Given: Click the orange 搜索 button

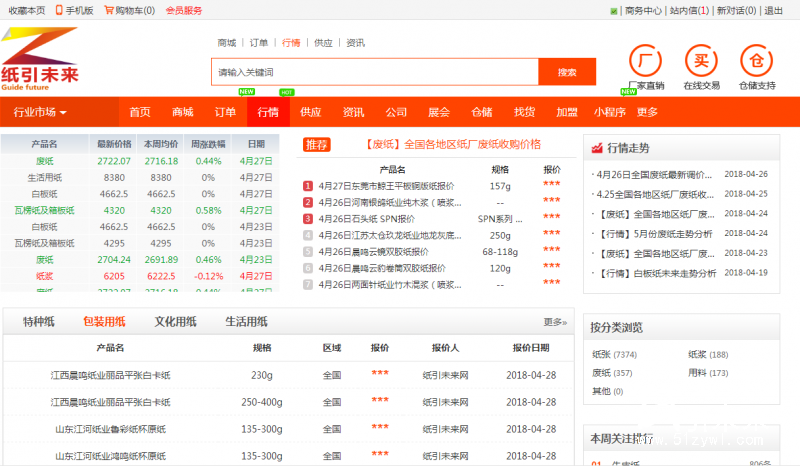Looking at the screenshot, I should click(567, 72).
